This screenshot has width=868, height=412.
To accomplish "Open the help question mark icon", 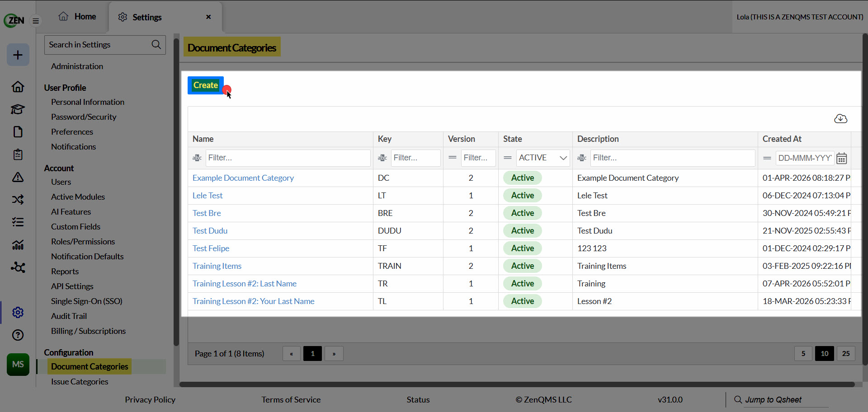I will pyautogui.click(x=18, y=335).
